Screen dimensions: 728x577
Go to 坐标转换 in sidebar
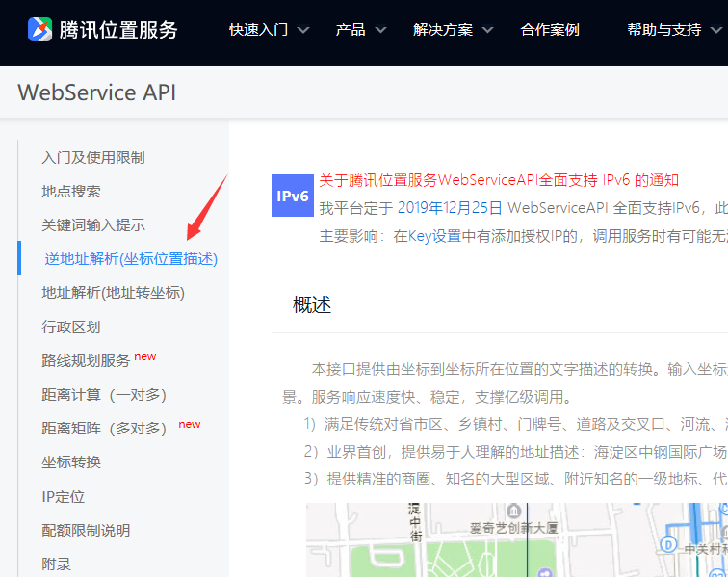click(71, 462)
